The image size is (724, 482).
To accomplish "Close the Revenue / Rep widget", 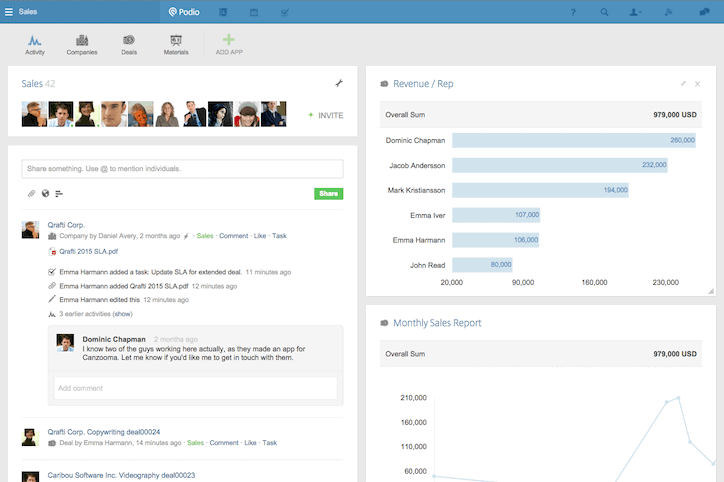I will [698, 84].
